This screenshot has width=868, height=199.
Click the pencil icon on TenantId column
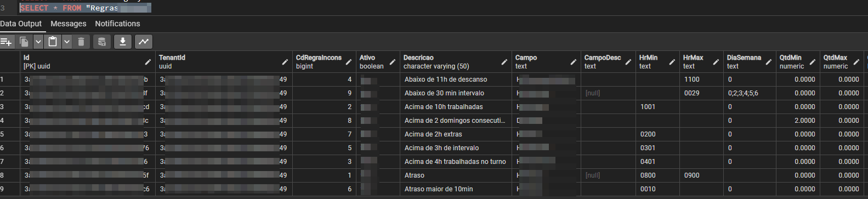(x=285, y=62)
